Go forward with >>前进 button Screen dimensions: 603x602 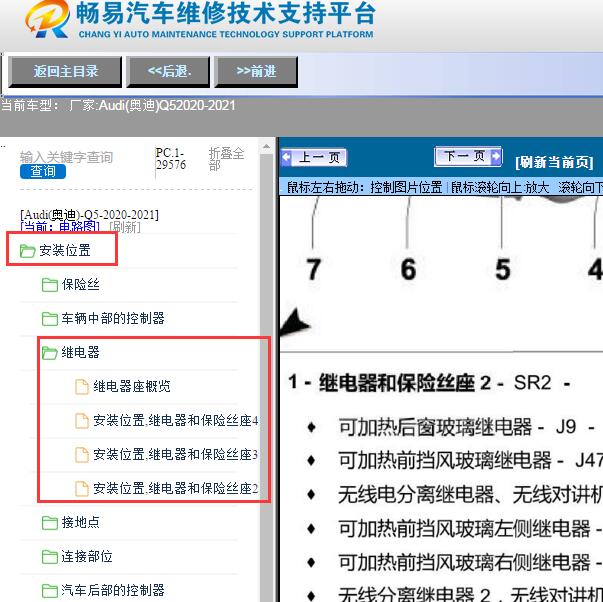pyautogui.click(x=256, y=72)
